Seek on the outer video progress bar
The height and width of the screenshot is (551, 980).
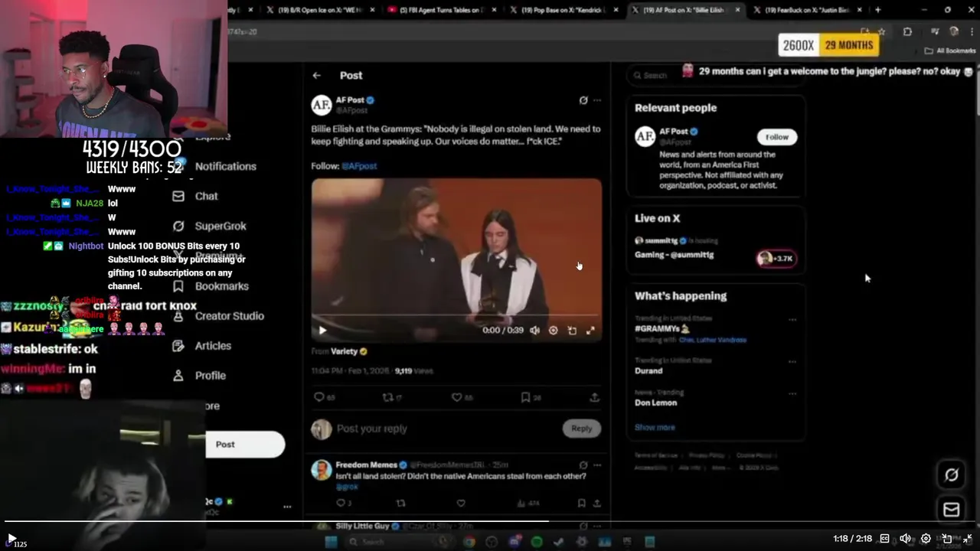pyautogui.click(x=490, y=522)
